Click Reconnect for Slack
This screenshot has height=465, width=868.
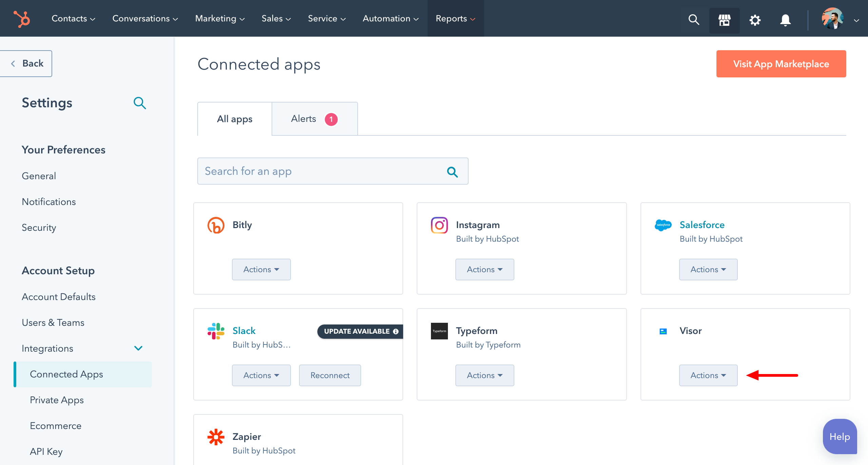click(x=330, y=375)
